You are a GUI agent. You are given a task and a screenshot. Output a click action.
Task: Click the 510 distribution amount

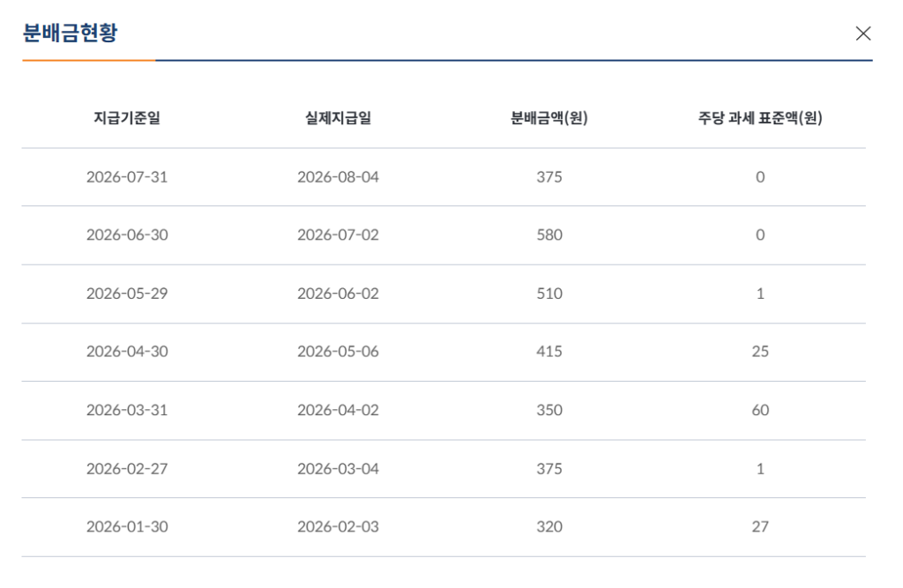549,294
